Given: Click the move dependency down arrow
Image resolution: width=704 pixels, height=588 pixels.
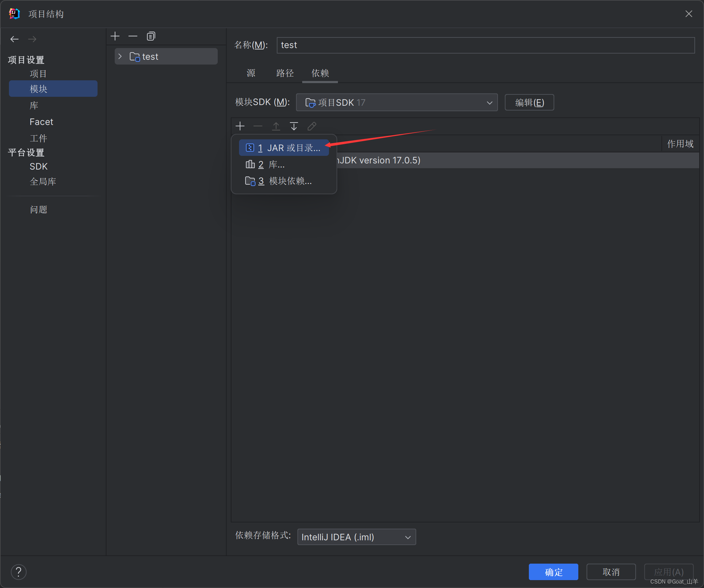Looking at the screenshot, I should [294, 126].
